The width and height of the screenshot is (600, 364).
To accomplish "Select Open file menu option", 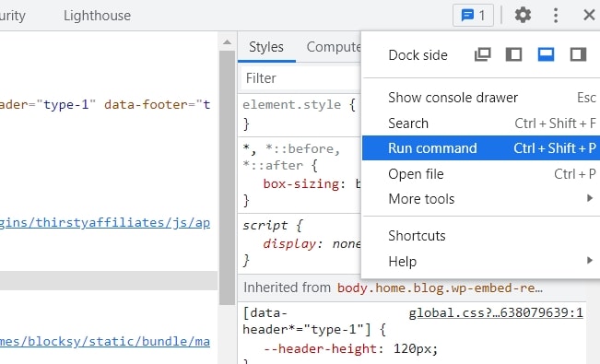I will coord(481,174).
